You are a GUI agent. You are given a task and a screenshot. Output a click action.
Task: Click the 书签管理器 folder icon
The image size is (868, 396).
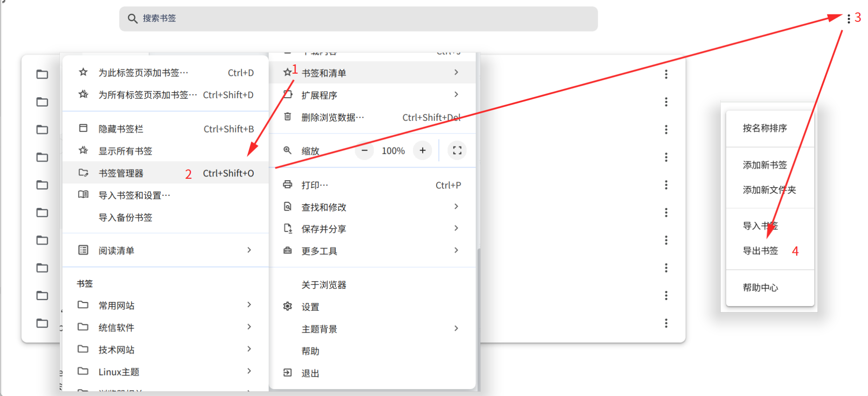click(x=83, y=173)
